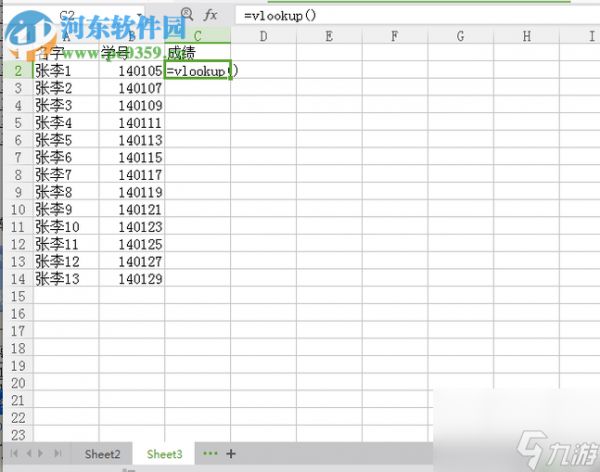Click cell with value 140117
Image resolution: width=600 pixels, height=472 pixels.
[132, 175]
